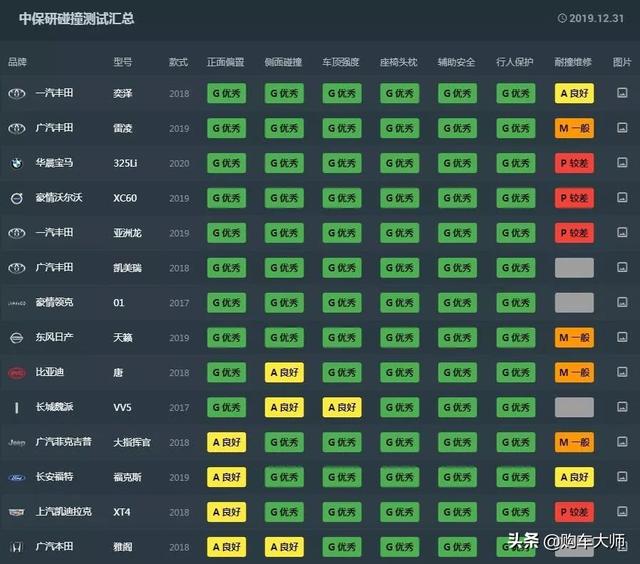Open the picture icon for the 福克斯 row
Screen dimensions: 640x564
pos(622,477)
